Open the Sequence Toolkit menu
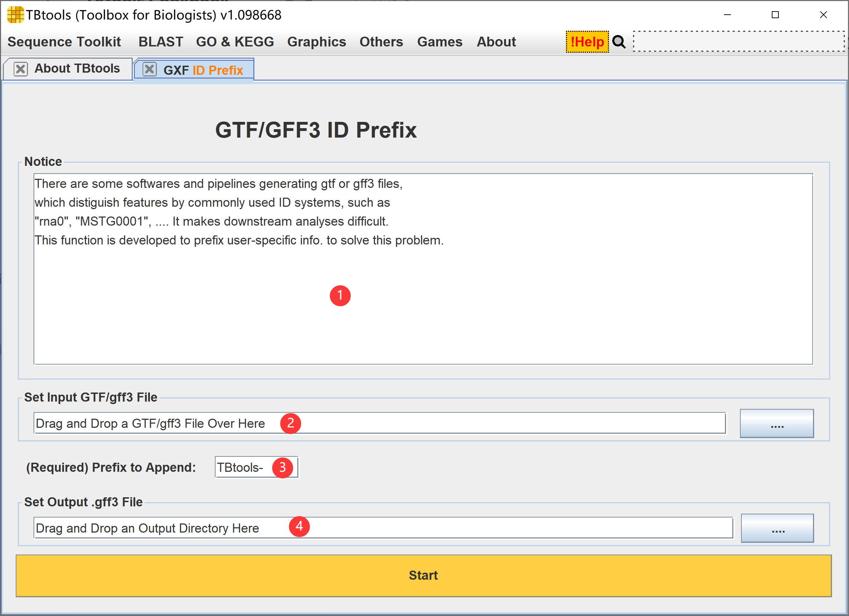The height and width of the screenshot is (616, 849). coord(64,42)
